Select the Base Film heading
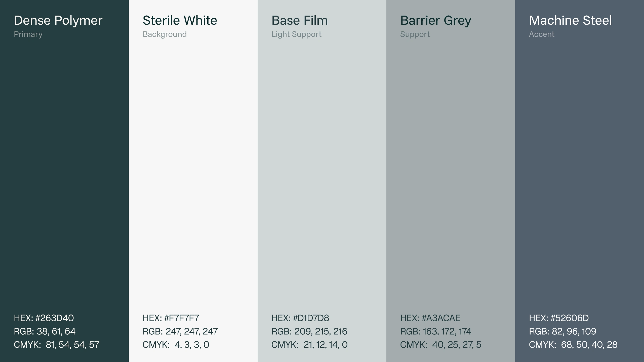Image resolution: width=644 pixels, height=362 pixels. tap(300, 21)
